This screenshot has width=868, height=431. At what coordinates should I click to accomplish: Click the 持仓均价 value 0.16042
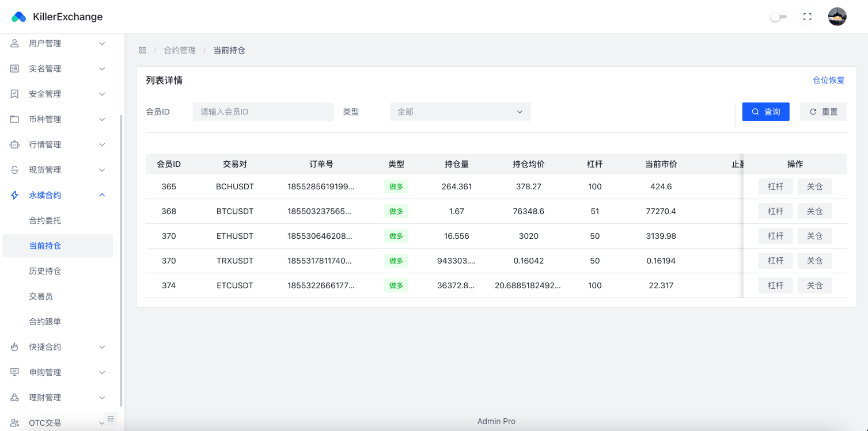click(x=529, y=261)
